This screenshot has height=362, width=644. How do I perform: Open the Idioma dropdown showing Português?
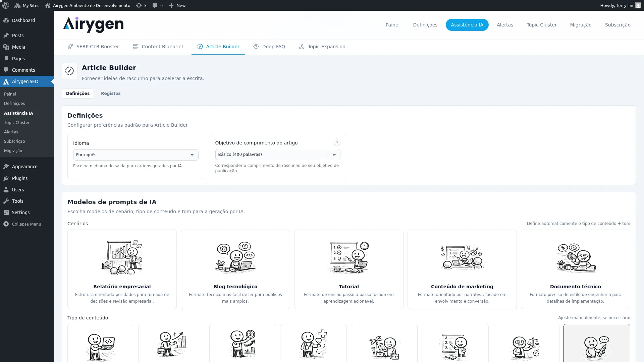pos(136,155)
